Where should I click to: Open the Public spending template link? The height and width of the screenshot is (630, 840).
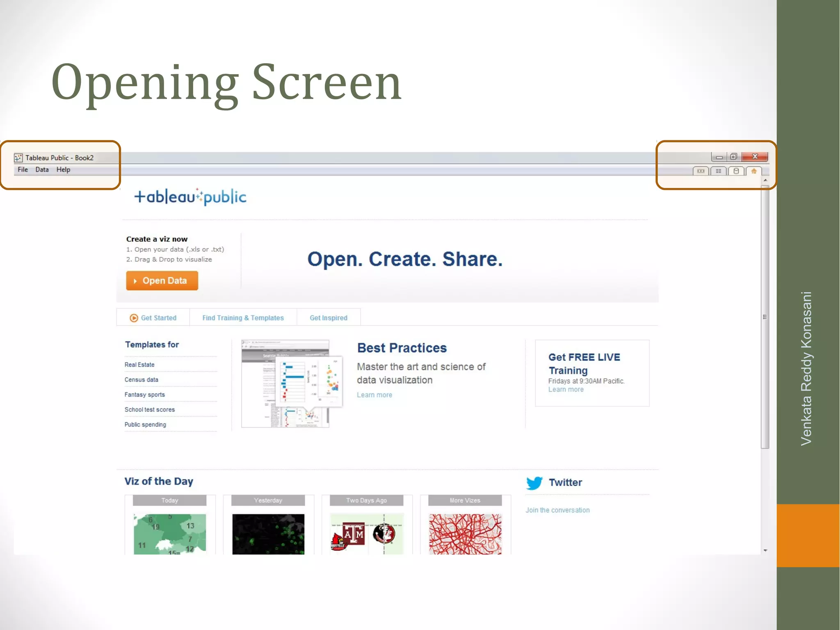(x=145, y=424)
